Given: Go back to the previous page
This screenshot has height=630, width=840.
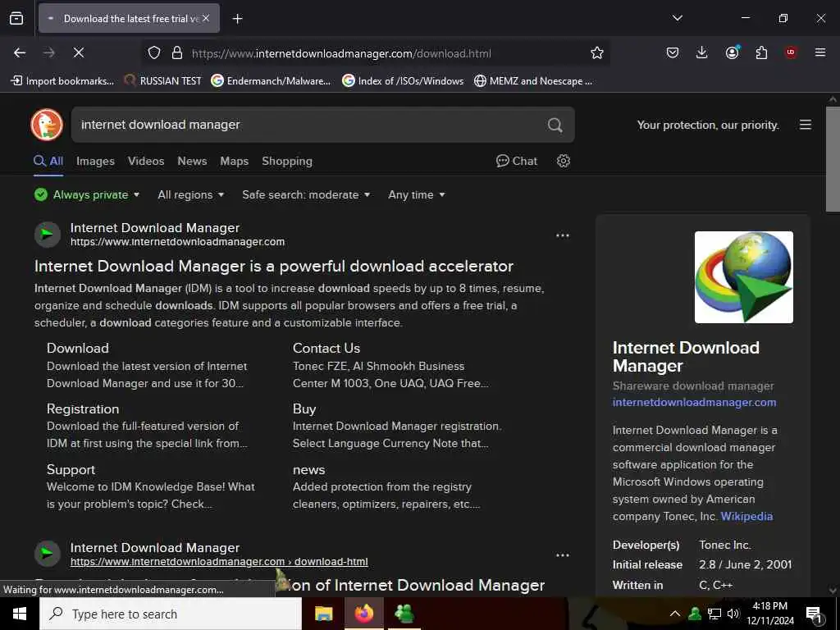Looking at the screenshot, I should (x=20, y=52).
